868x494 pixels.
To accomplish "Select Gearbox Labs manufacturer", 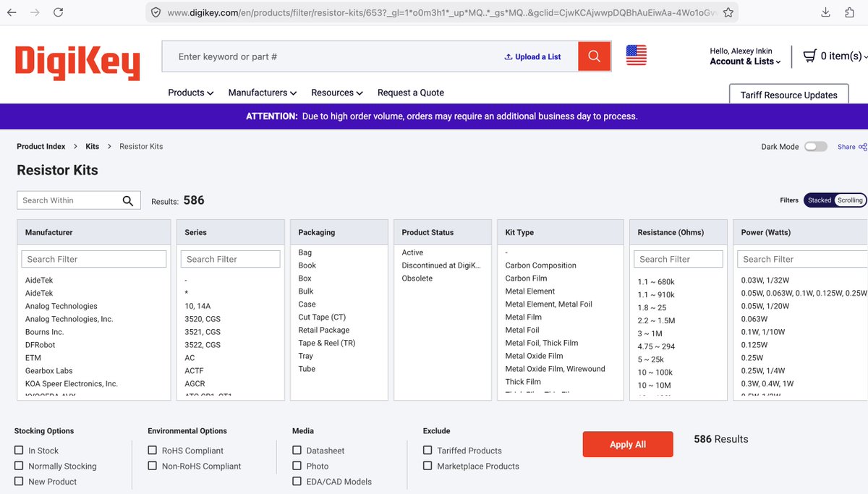I will (x=49, y=371).
